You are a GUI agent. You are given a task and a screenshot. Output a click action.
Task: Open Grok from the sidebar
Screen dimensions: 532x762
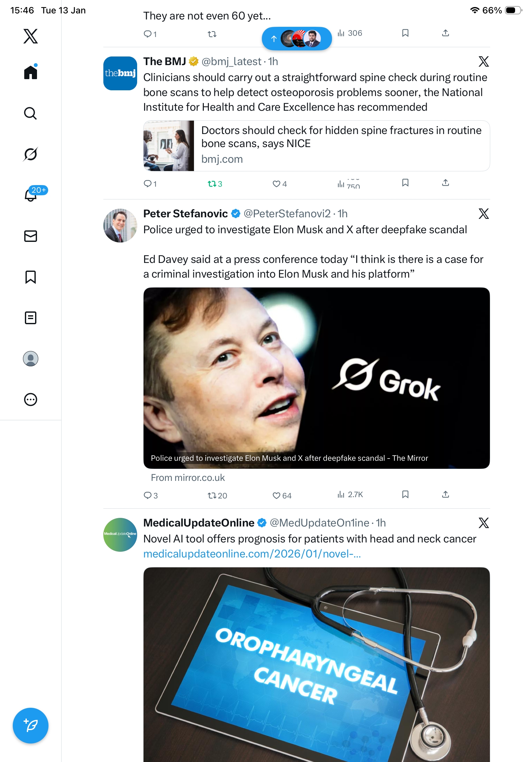click(31, 154)
